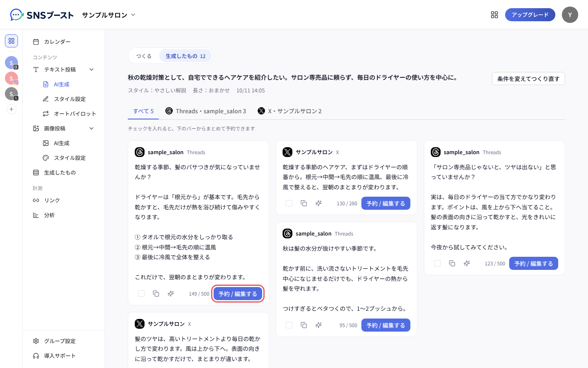
Task: Open 導入サポート in the sidebar
Action: click(x=64, y=356)
